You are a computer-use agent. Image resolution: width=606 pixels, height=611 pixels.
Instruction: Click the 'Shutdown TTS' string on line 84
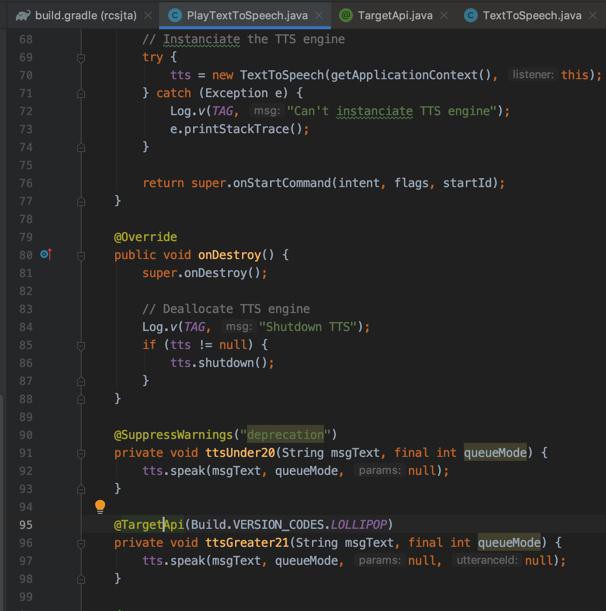click(x=308, y=327)
